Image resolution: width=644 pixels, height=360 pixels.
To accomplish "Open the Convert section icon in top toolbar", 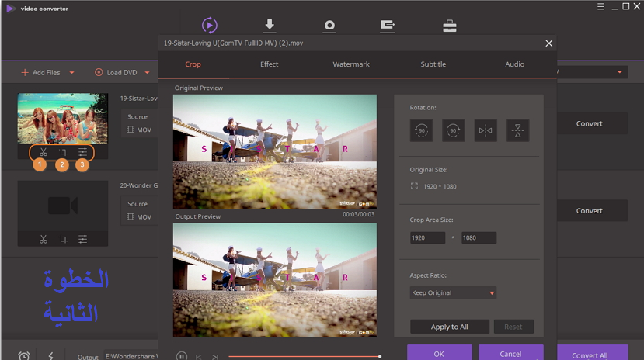I will click(x=210, y=26).
